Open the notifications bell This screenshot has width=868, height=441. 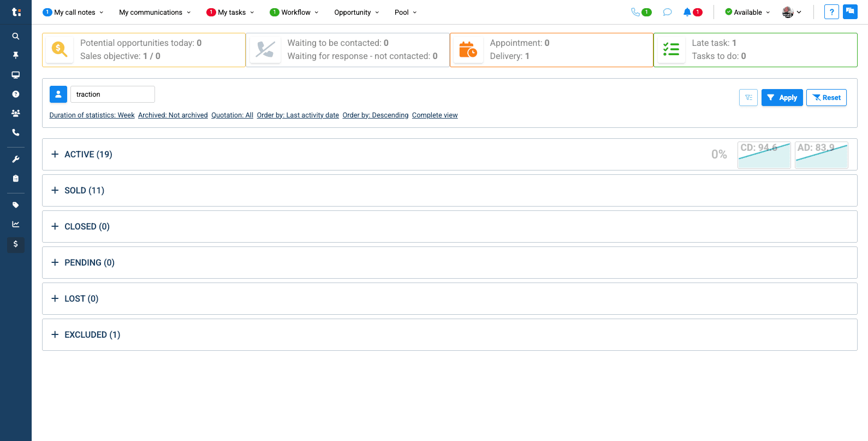click(692, 12)
